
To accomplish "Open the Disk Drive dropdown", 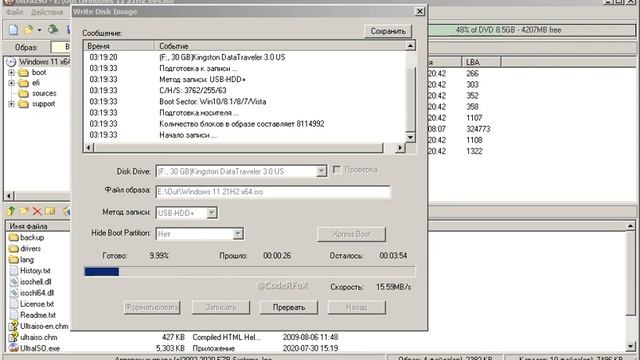I will coord(322,171).
